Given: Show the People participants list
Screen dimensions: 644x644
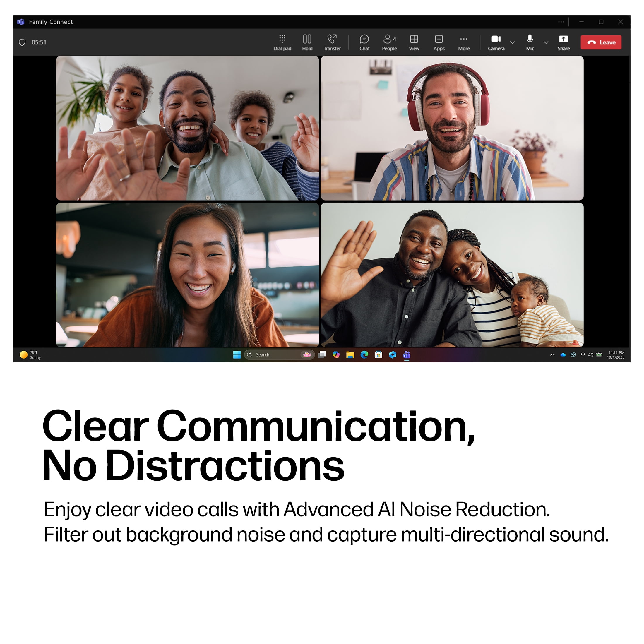Looking at the screenshot, I should [389, 42].
